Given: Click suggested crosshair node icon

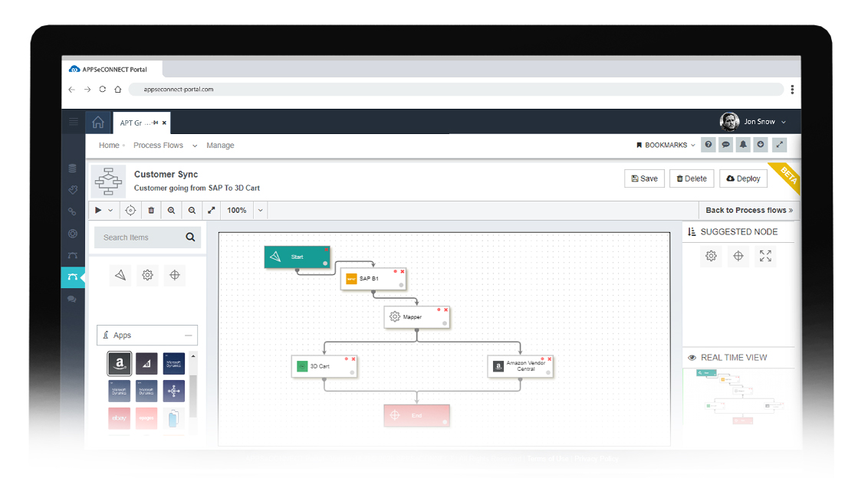Looking at the screenshot, I should pyautogui.click(x=738, y=256).
